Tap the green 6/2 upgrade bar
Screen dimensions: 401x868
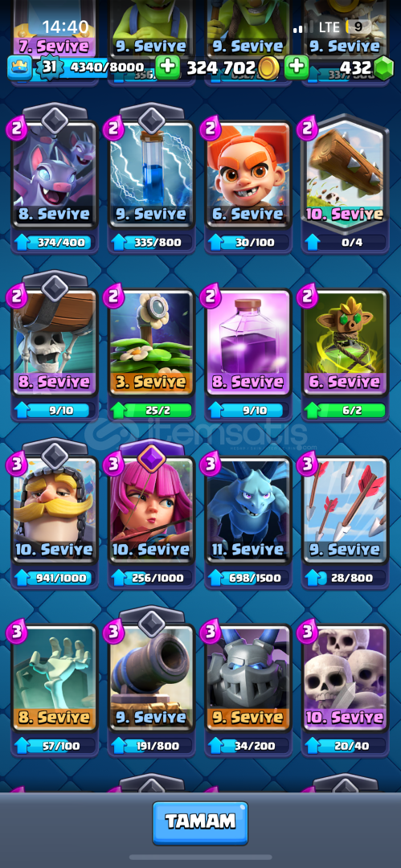click(x=345, y=410)
